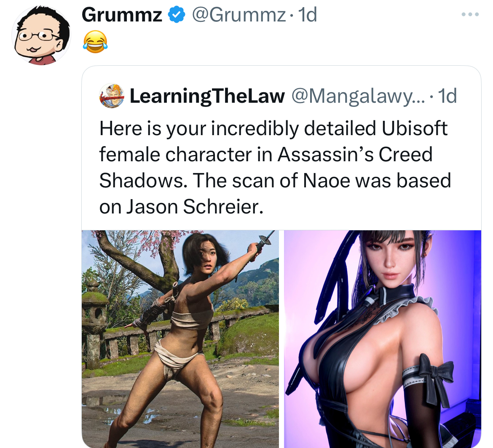Screen dimensions: 493x448
Task: Open the right character image with purple background
Action: 383,339
